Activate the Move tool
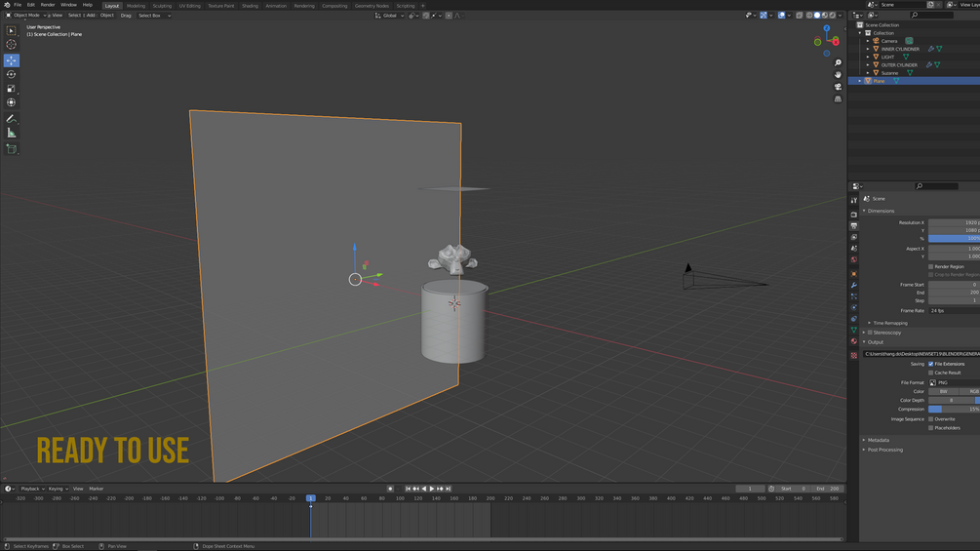 pos(12,59)
